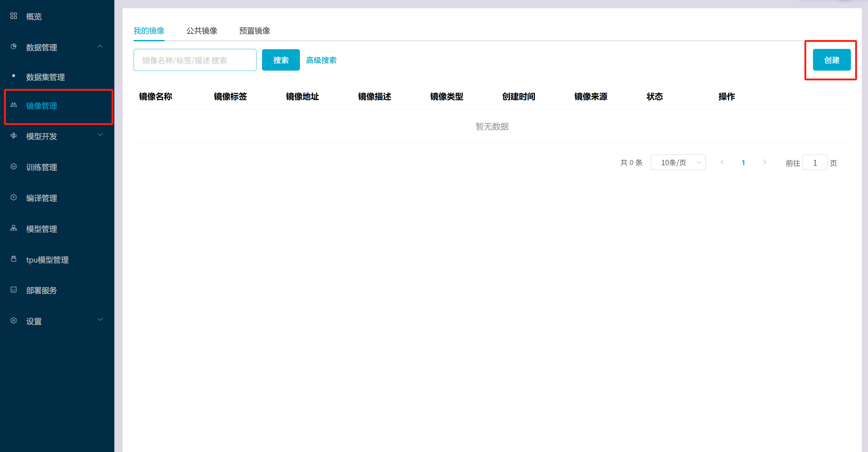Click the Overview grid icon in sidebar
868x452 pixels.
(x=13, y=16)
